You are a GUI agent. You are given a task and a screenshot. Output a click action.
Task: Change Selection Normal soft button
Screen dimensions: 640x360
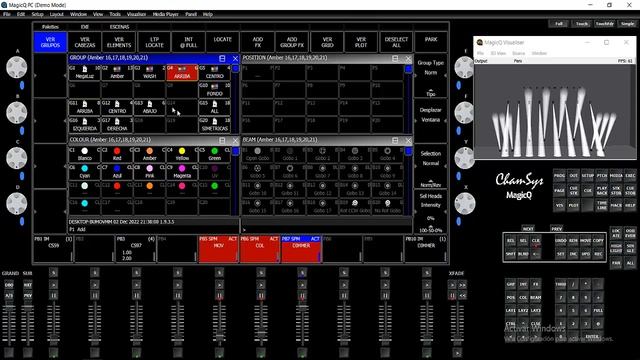click(x=431, y=166)
